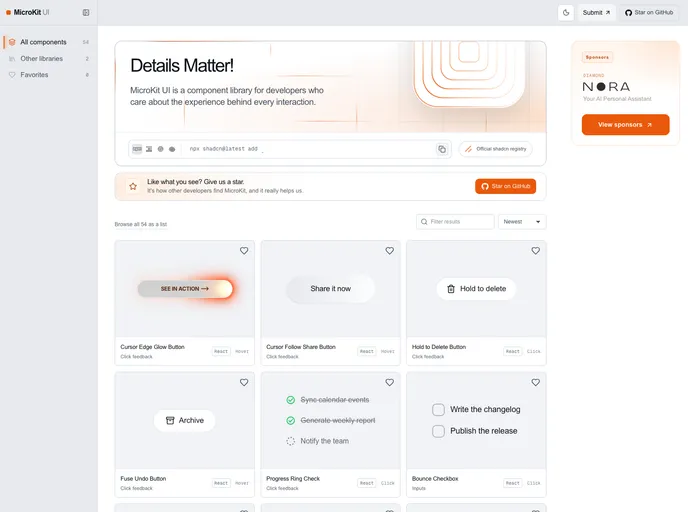
Task: Click the SEE IN ACTION demo button
Action: (x=185, y=289)
